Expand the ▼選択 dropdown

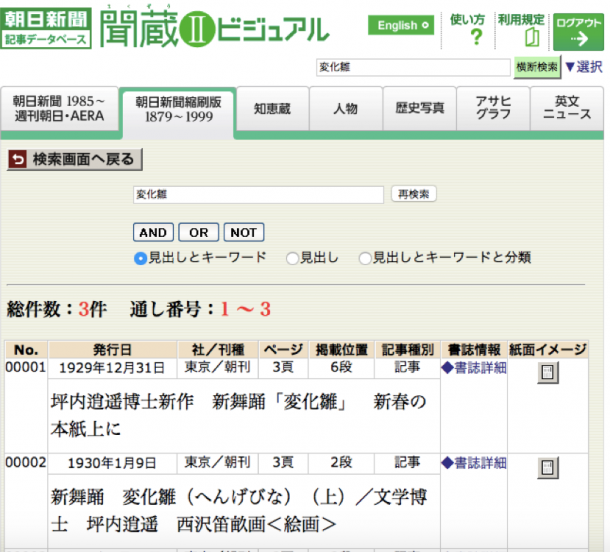[584, 67]
